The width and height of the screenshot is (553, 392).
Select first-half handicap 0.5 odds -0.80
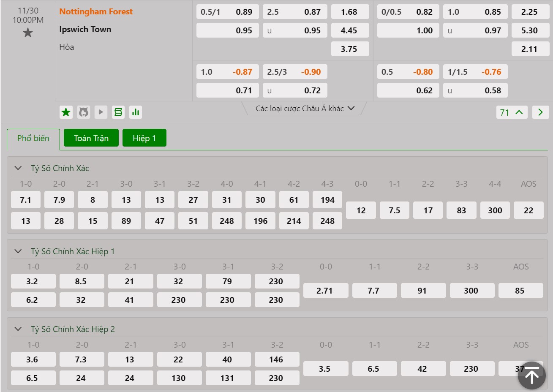click(x=408, y=72)
